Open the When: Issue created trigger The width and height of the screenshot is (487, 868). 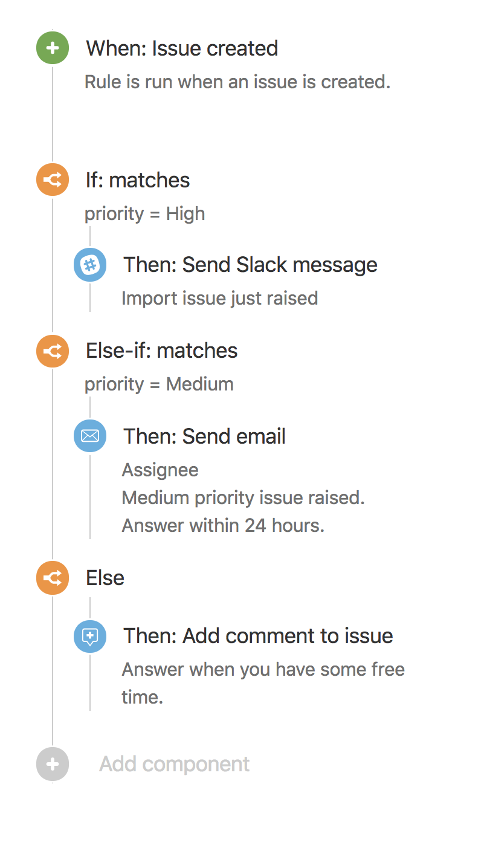click(x=182, y=48)
